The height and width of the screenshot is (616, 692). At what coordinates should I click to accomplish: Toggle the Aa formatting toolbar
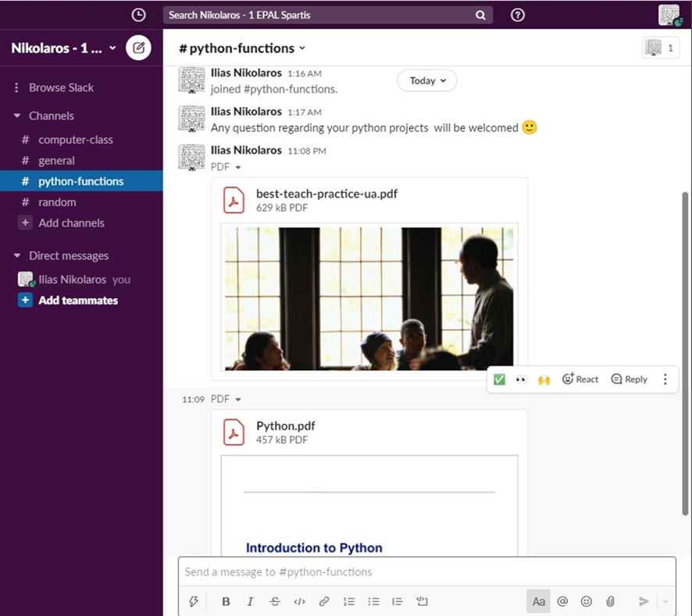(x=538, y=601)
